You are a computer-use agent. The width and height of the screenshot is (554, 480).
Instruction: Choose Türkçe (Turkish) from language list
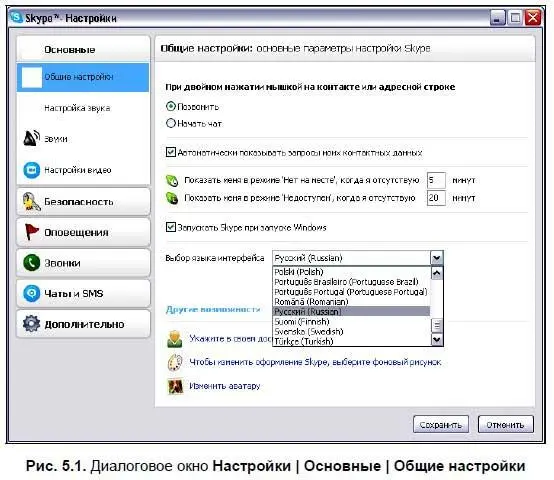[352, 341]
